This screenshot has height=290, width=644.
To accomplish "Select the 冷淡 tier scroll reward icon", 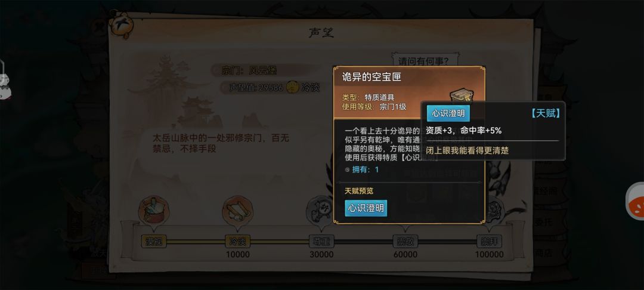I will (237, 210).
